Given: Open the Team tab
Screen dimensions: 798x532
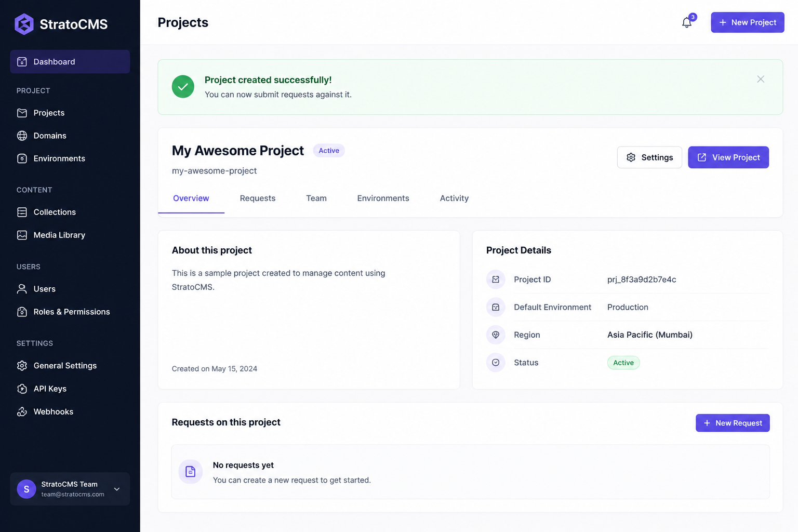Looking at the screenshot, I should click(x=316, y=198).
